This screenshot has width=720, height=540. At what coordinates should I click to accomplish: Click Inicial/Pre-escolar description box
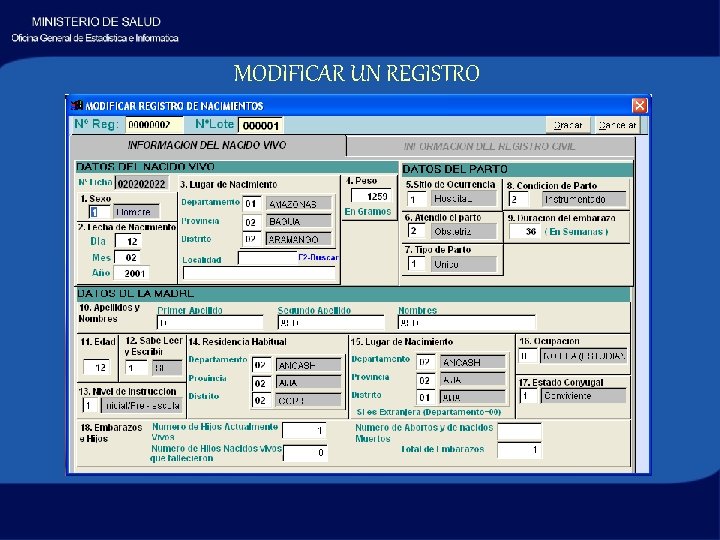142,405
